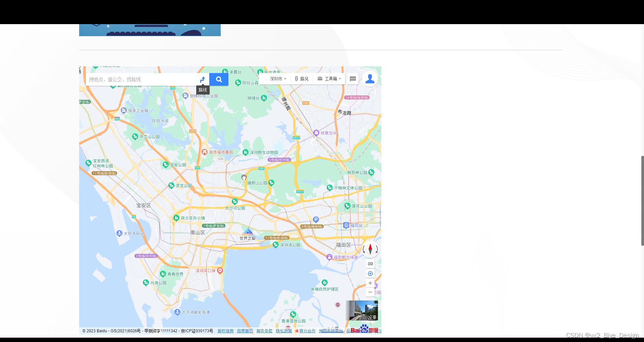Zoom out with the minus button
The image size is (644, 342).
tap(370, 292)
